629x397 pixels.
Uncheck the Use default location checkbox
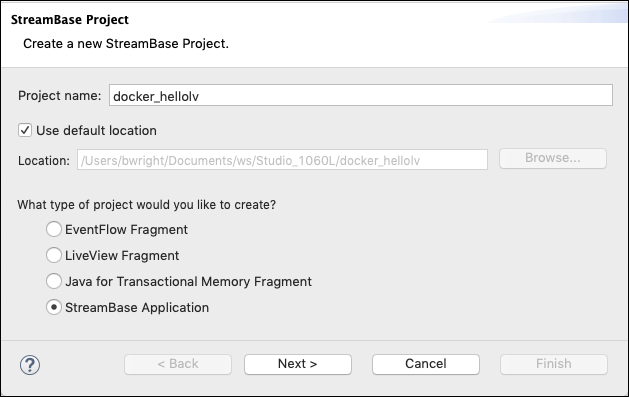click(25, 130)
